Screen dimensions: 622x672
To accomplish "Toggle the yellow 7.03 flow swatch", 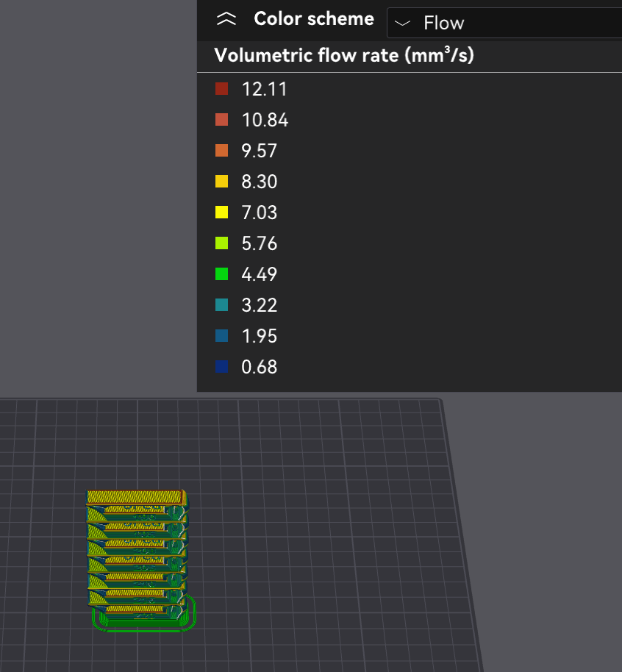I will click(221, 212).
